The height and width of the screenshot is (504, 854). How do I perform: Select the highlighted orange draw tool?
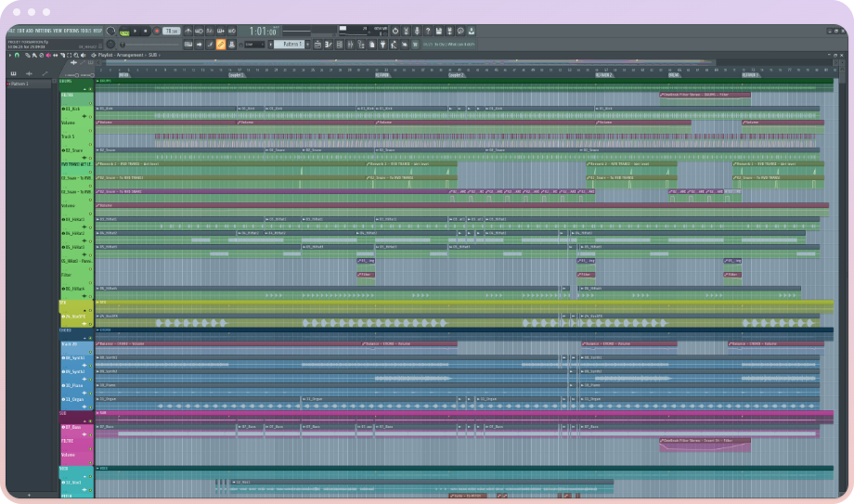(x=221, y=44)
